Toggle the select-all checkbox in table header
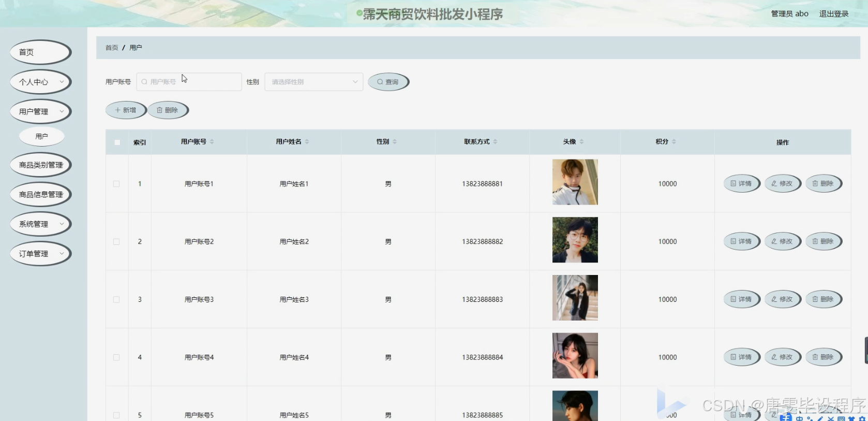Image resolution: width=868 pixels, height=421 pixels. 117,142
